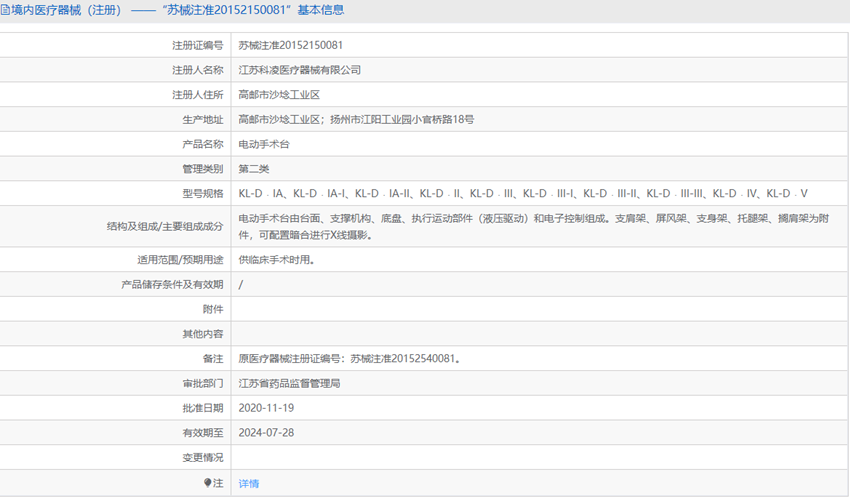850x498 pixels.
Task: Click the 适用范围/预期用途 label
Action: click(180, 260)
